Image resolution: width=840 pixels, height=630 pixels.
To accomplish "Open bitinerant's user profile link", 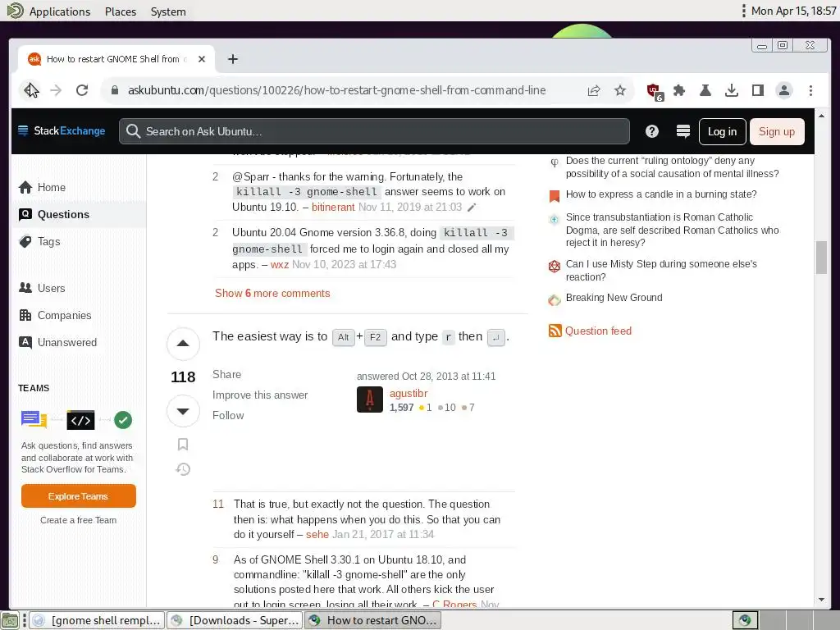I will tap(333, 207).
